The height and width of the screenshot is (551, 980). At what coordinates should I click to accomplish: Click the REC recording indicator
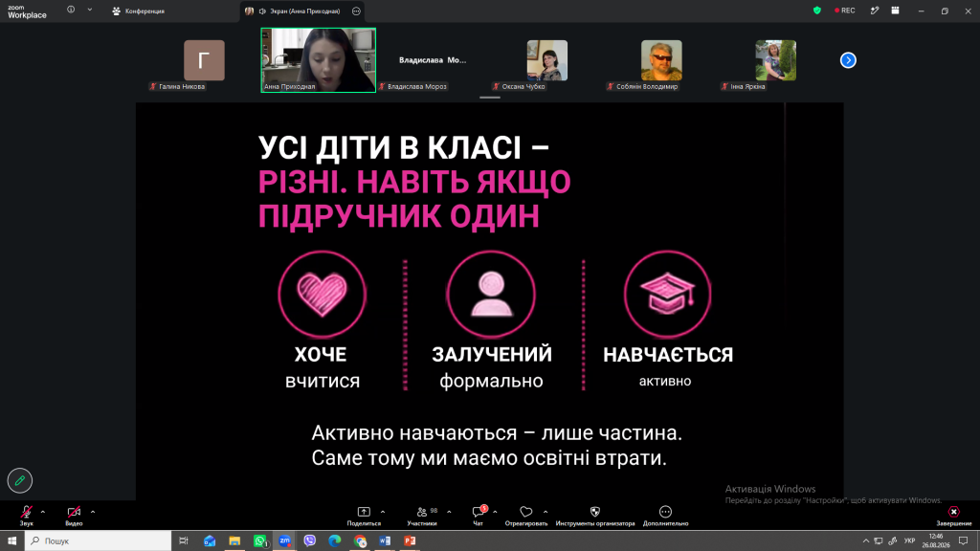844,11
